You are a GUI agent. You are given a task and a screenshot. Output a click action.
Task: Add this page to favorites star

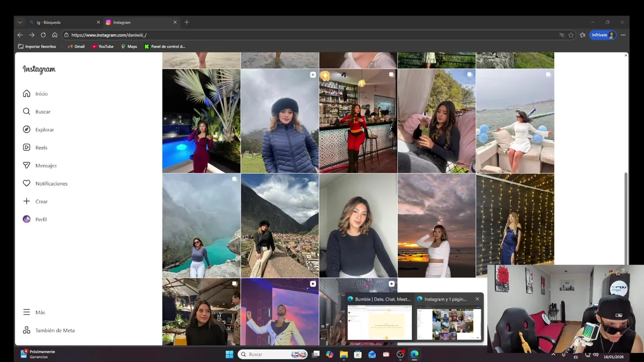pyautogui.click(x=571, y=35)
